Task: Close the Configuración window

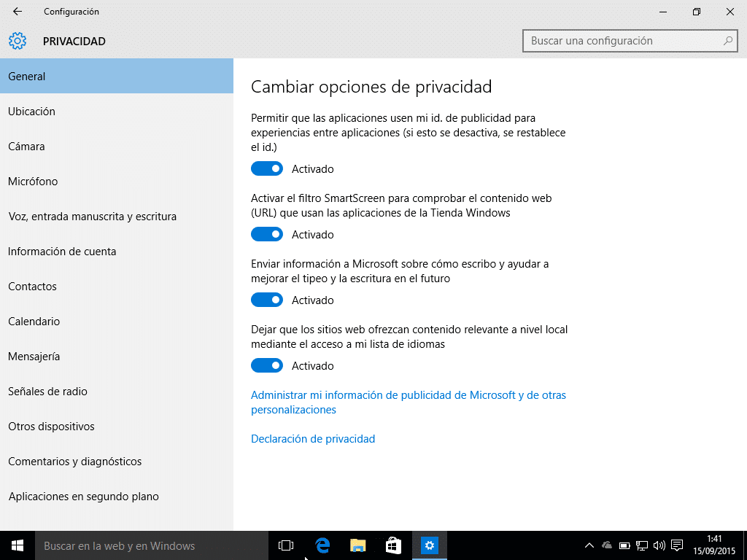Action: pyautogui.click(x=729, y=12)
